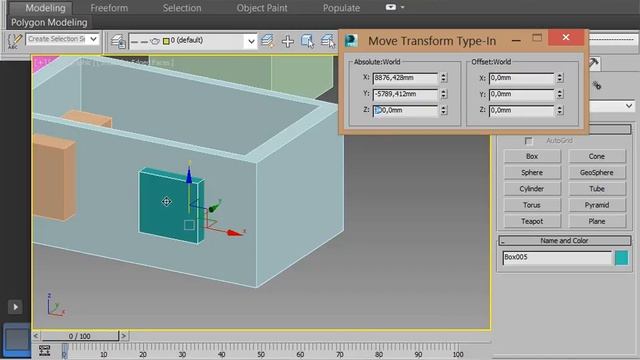The image size is (640, 360).
Task: Open the object category dropdown in Create panel
Action: click(629, 107)
